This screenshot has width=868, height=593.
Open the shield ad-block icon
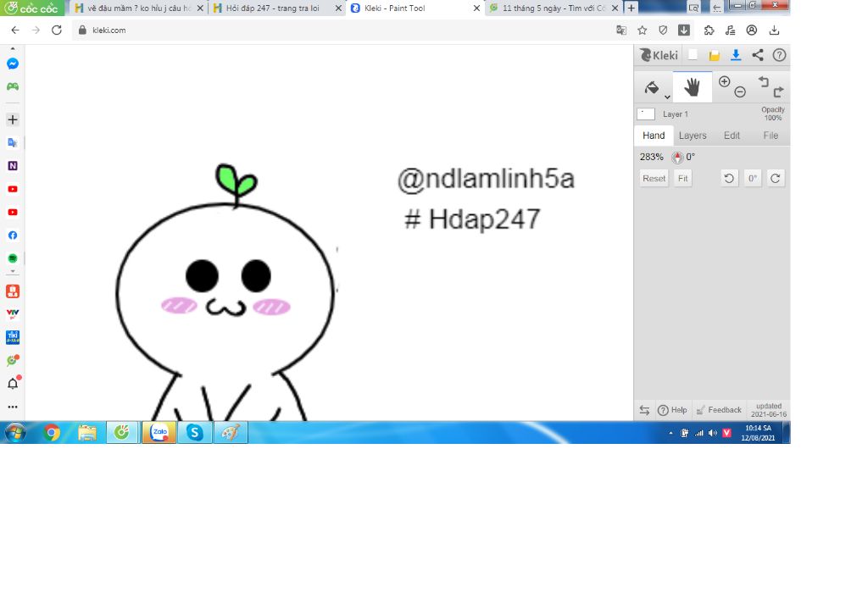click(x=663, y=30)
